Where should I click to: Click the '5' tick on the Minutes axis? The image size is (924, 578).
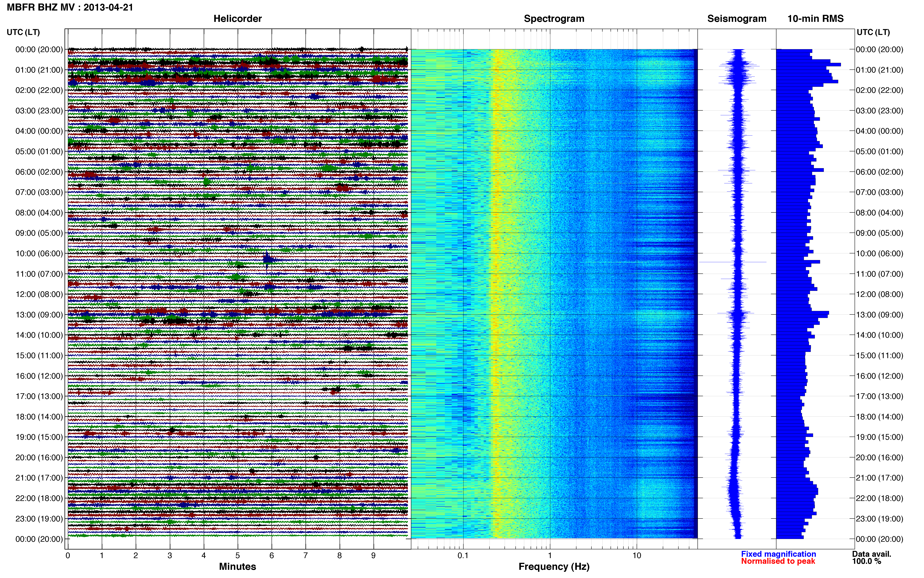pyautogui.click(x=238, y=556)
